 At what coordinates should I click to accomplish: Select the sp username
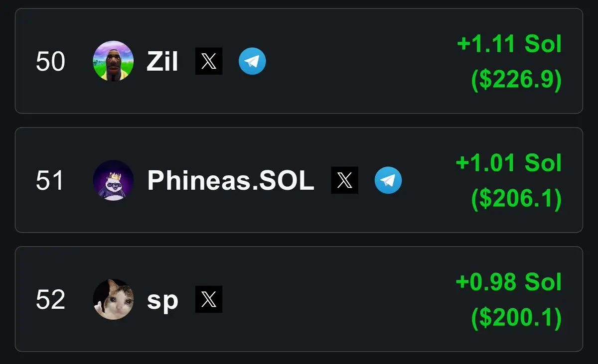click(x=162, y=301)
